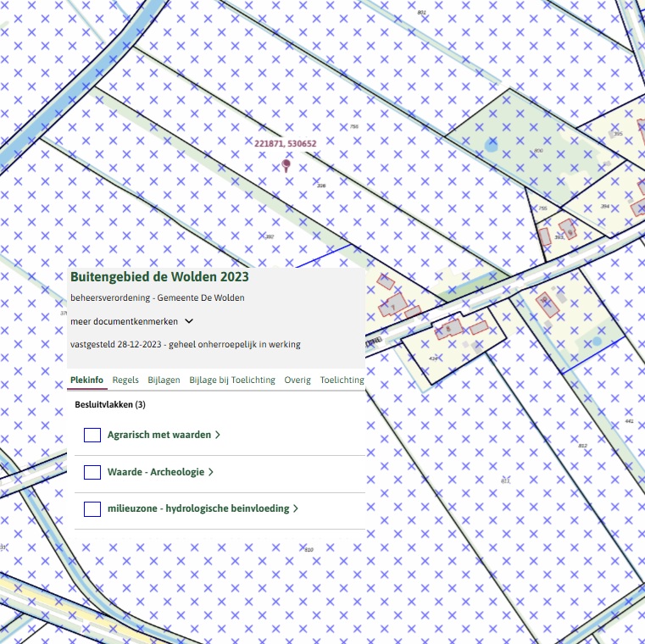Open the Bijlage bij Toelichting tab
645x644 pixels.
click(x=232, y=380)
